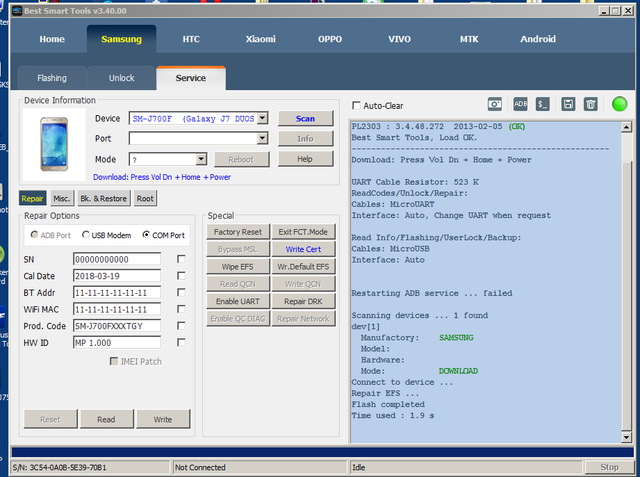Switch to the MTK tab
640x477 pixels.
[469, 39]
